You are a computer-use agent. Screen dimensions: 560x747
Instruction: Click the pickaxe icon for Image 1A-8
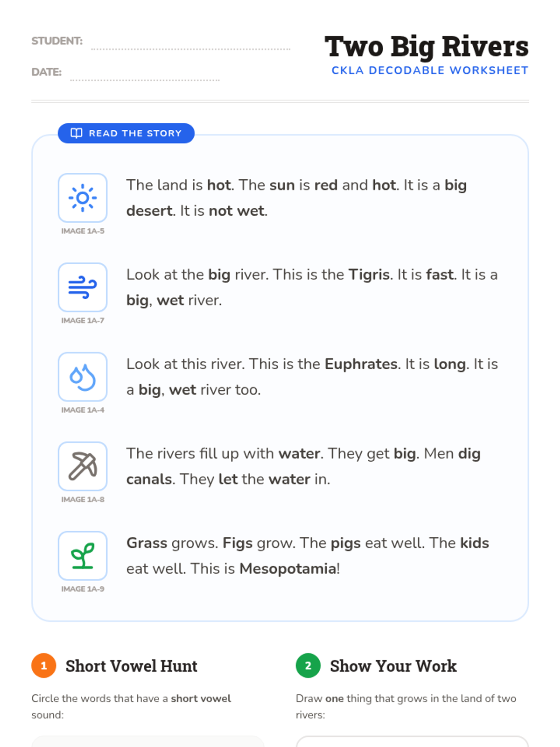point(83,466)
